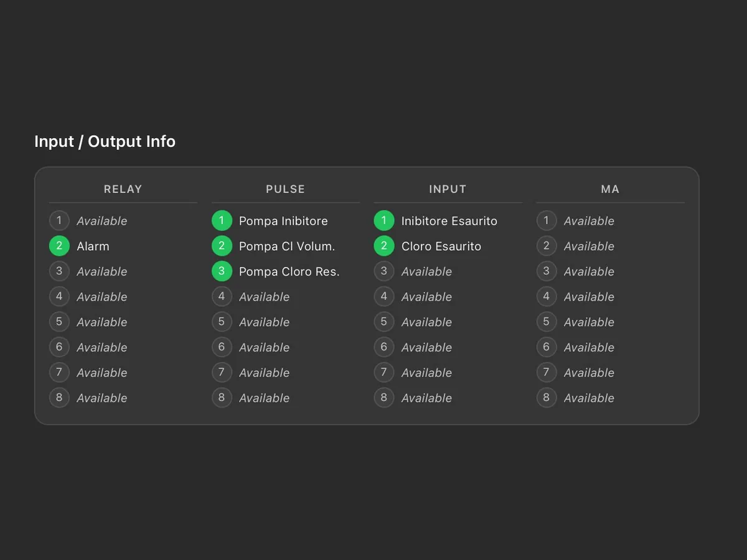Select Available text for INPUT slot 7
The image size is (747, 560).
[x=426, y=373]
